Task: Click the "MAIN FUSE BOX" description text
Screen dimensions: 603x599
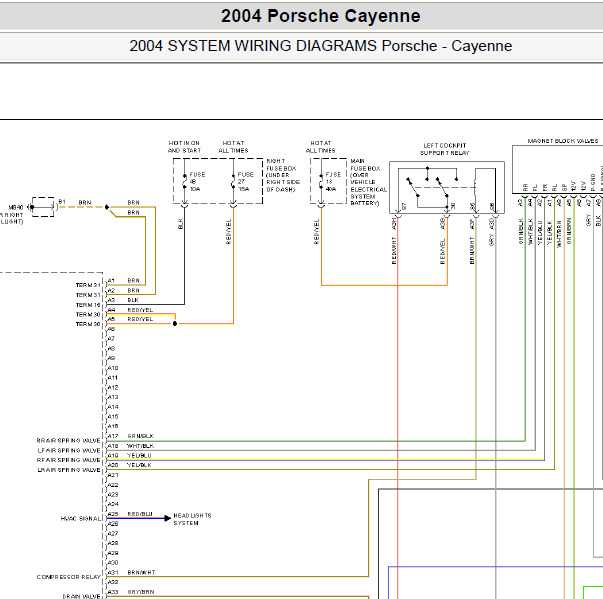Action: coord(368,182)
